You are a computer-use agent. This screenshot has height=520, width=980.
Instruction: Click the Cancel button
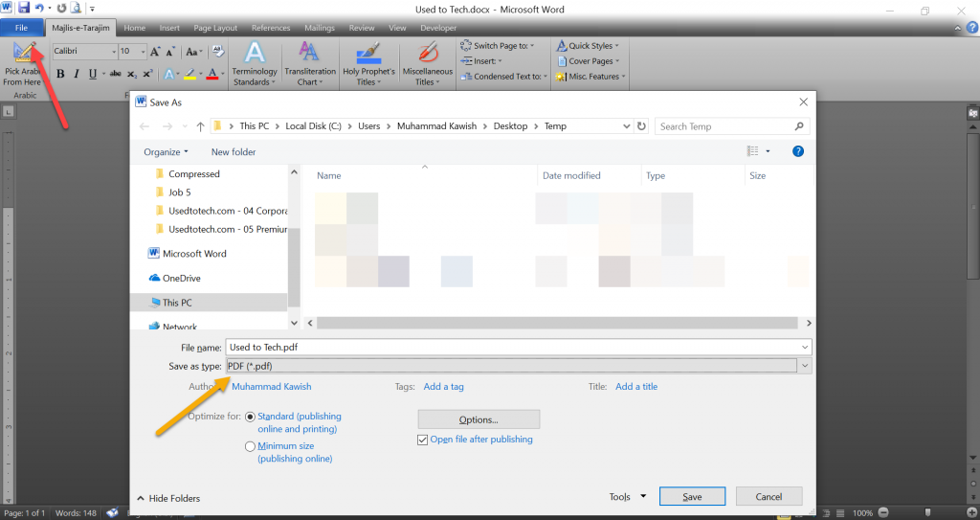click(x=768, y=497)
